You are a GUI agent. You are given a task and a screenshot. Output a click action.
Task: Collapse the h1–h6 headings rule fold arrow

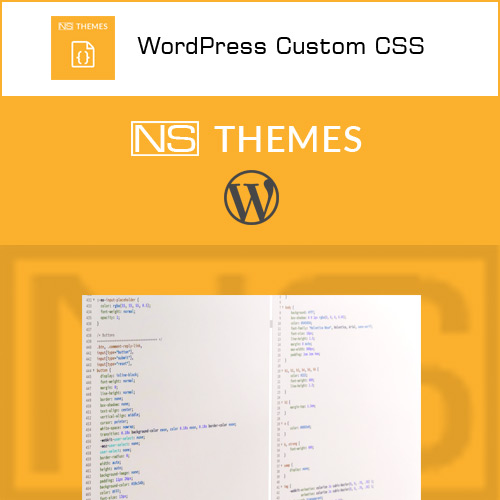[x=283, y=370]
